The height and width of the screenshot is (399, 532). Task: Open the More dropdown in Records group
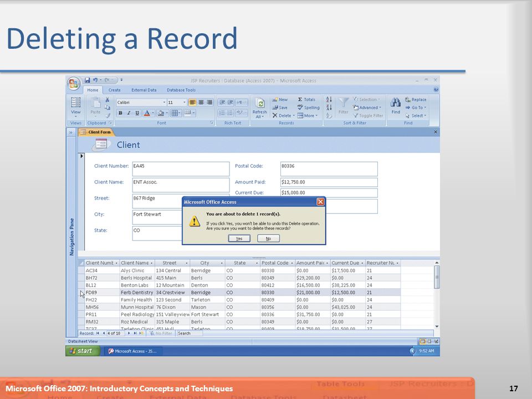pyautogui.click(x=308, y=116)
